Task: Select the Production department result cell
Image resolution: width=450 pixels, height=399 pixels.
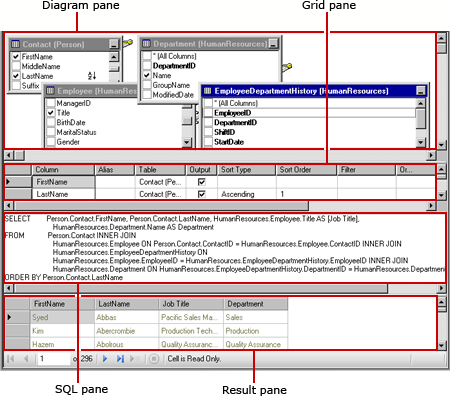Action: point(256,331)
